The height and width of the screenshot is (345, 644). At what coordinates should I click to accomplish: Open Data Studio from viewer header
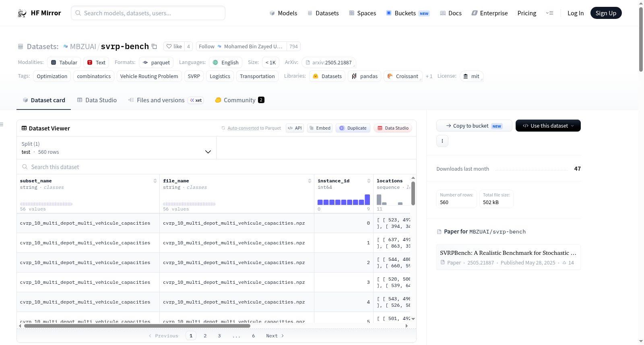(x=393, y=128)
